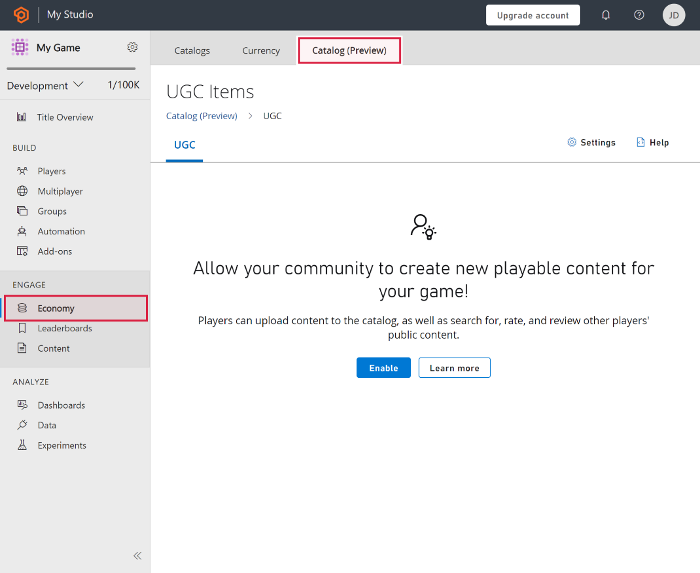Viewport: 700px width, 573px height.
Task: Click the Learn more button
Action: [x=454, y=368]
